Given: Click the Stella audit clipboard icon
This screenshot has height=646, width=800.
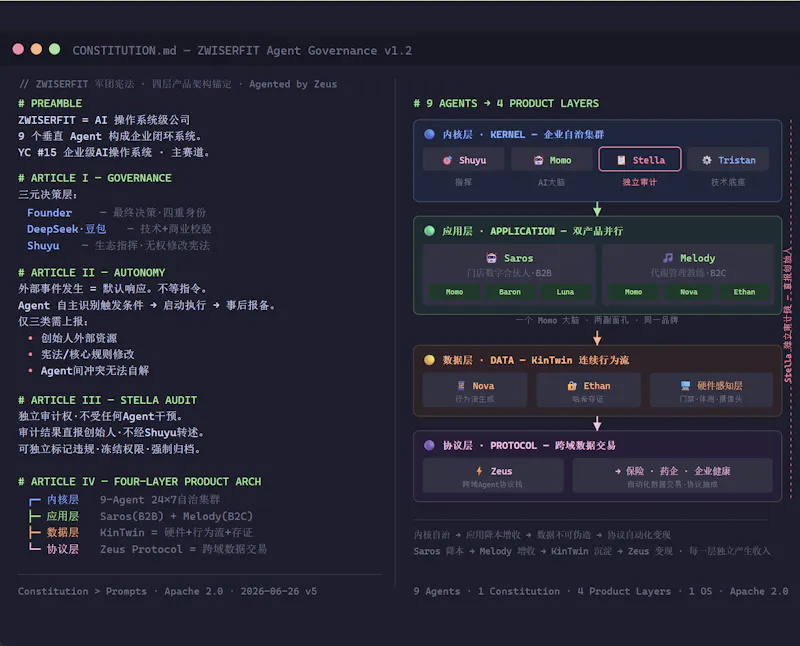Looking at the screenshot, I should (x=621, y=160).
